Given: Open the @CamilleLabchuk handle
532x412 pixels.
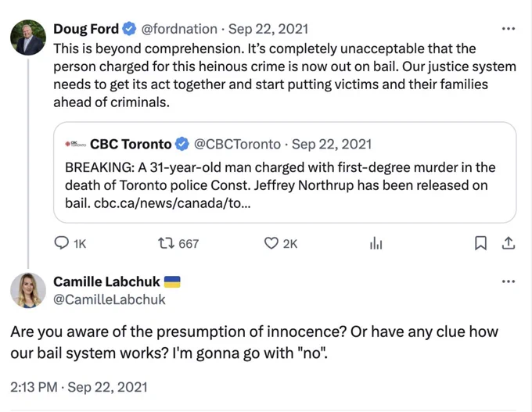Looking at the screenshot, I should (x=110, y=299).
